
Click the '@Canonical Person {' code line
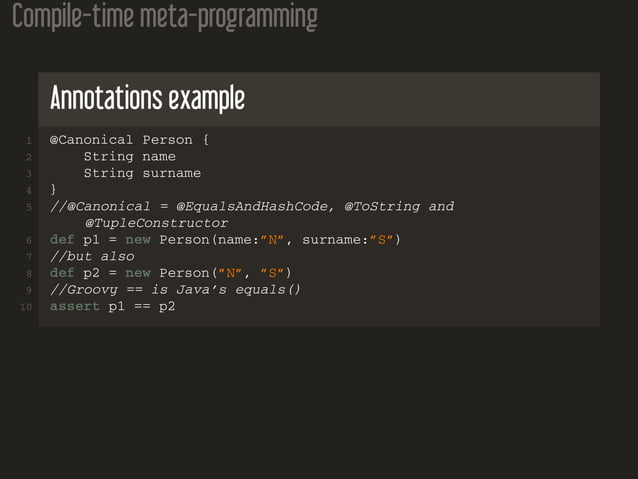click(x=129, y=140)
